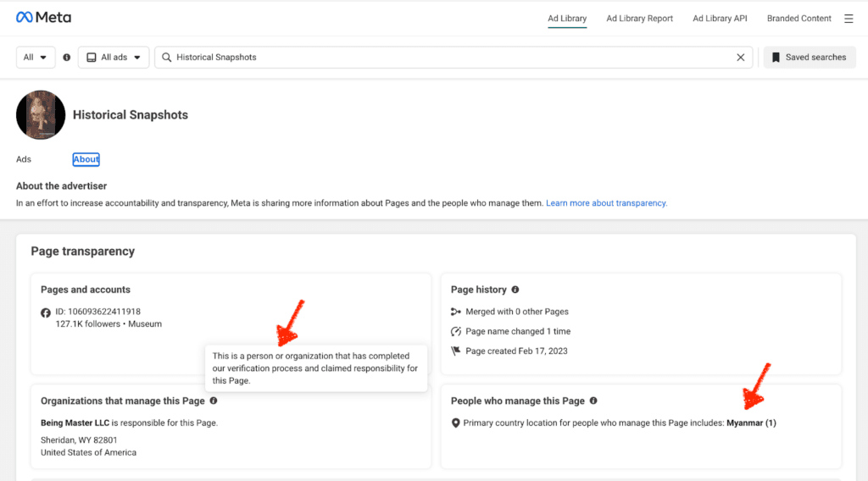Open the Ad Library Report tab
Screen dimensions: 868x481
coord(639,19)
